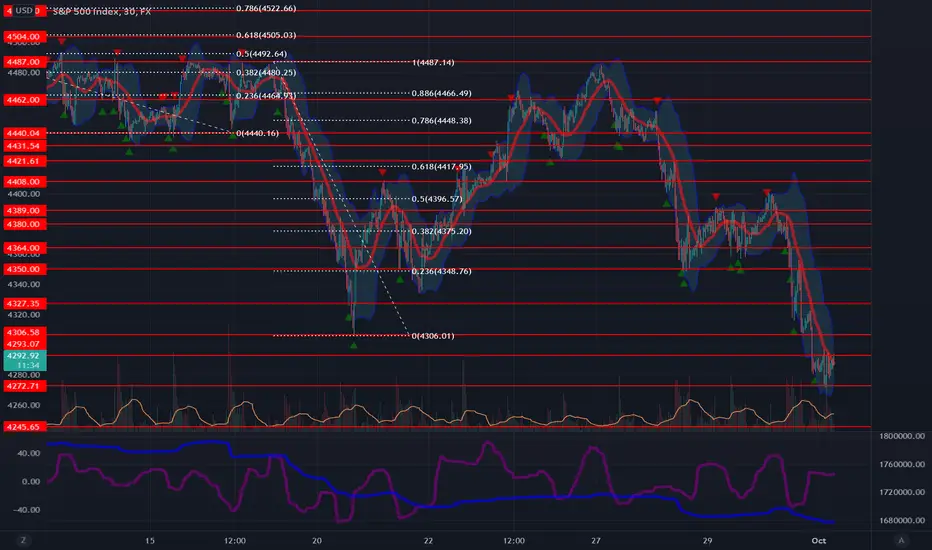The image size is (932, 550).
Task: Click the 0.786(4522.66) Fibonacci level label
Action: (x=266, y=8)
